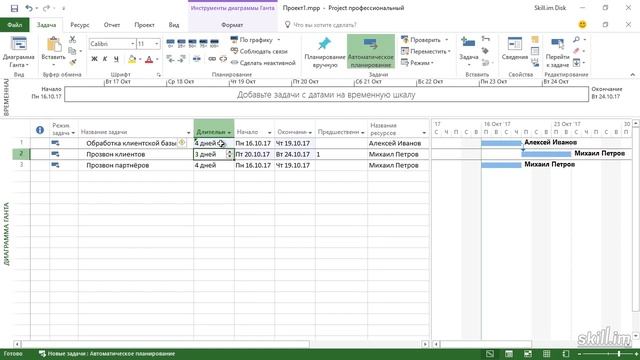Image resolution: width=640 pixels, height=360 pixels.
Task: Open Start (Начало) column filter dropdown
Action: click(x=269, y=133)
